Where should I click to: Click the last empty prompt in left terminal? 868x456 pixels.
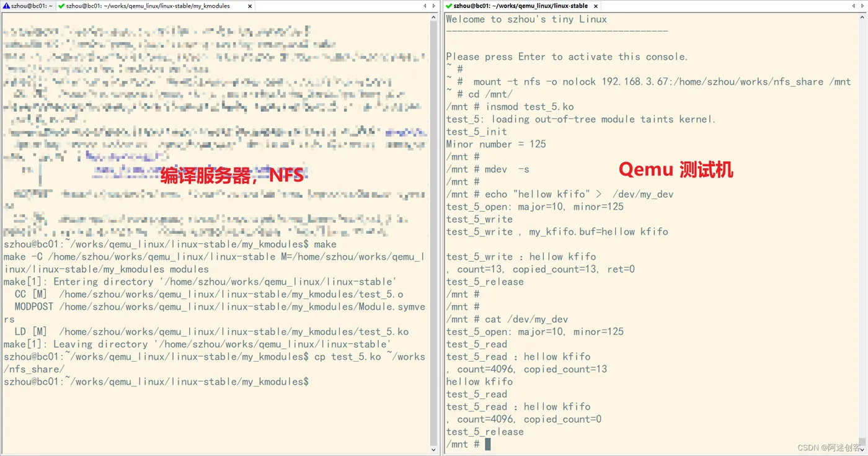click(156, 382)
